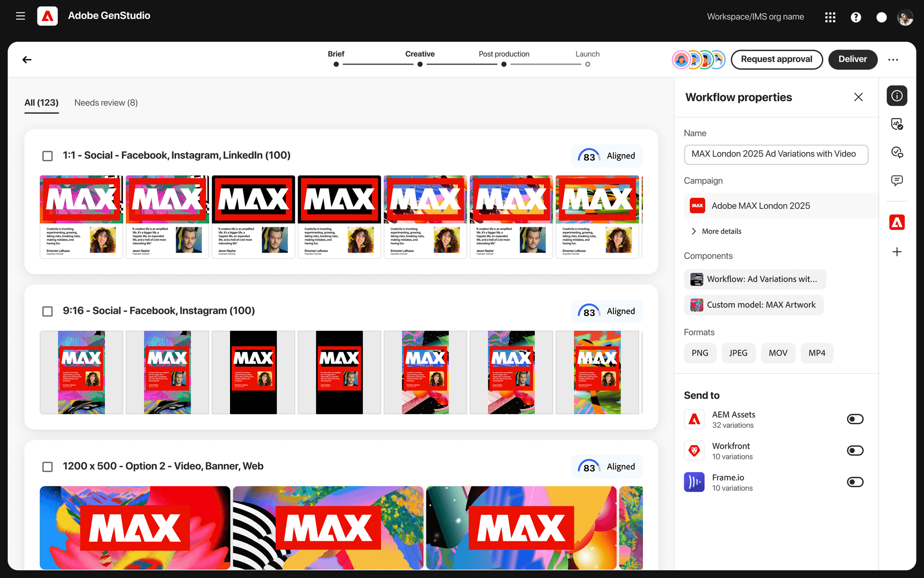Click the Deliver button

(853, 59)
